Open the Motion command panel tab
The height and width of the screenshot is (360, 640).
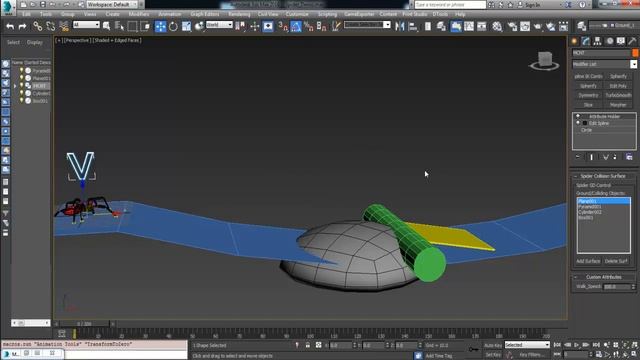point(609,41)
